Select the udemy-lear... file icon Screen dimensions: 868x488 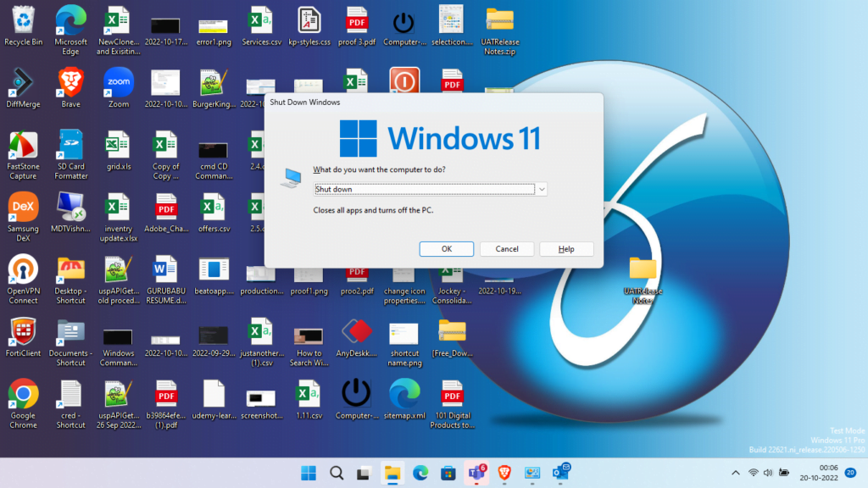(x=214, y=400)
